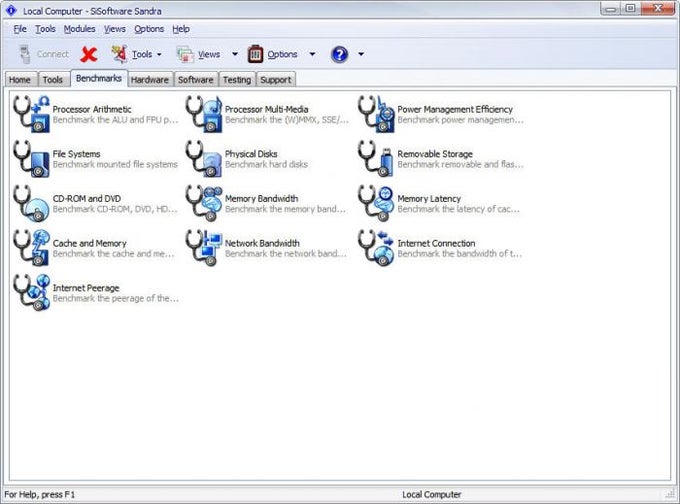Switch to the Tools tab
The width and height of the screenshot is (680, 504).
click(x=53, y=80)
